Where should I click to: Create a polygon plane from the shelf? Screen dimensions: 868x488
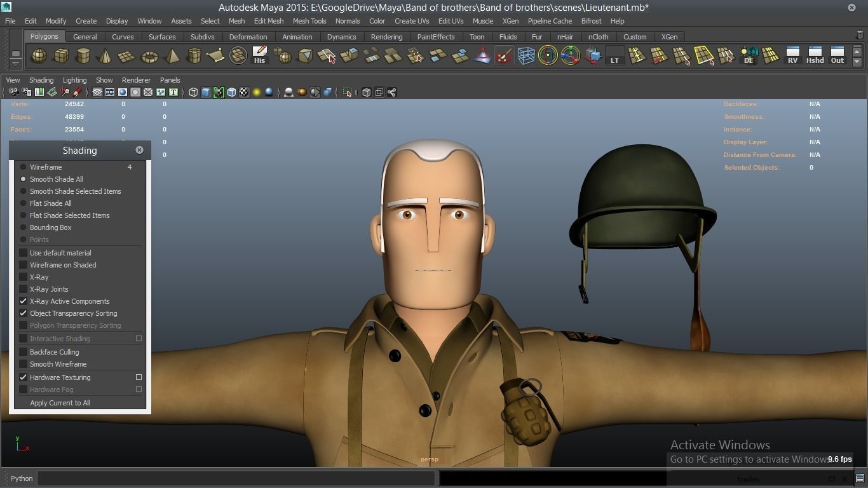pyautogui.click(x=127, y=56)
